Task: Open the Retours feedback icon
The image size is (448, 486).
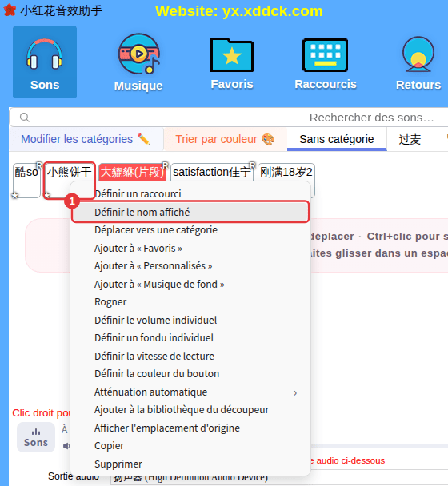Action: (x=418, y=63)
